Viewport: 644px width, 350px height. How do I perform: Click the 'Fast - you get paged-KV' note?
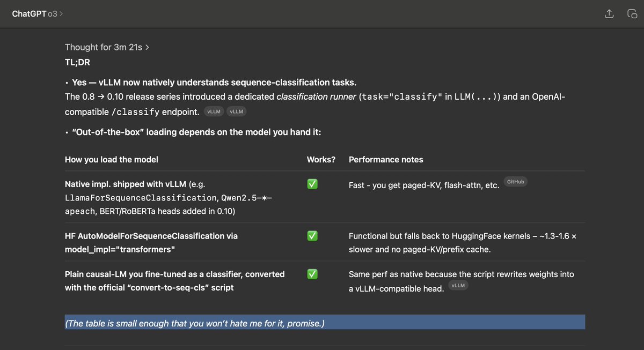tap(424, 185)
